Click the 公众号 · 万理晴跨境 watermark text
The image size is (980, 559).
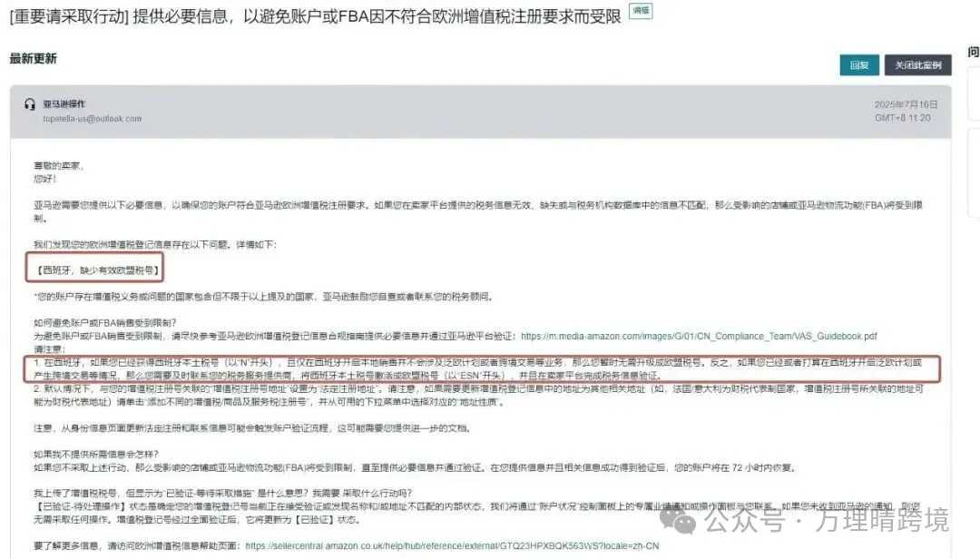827,520
